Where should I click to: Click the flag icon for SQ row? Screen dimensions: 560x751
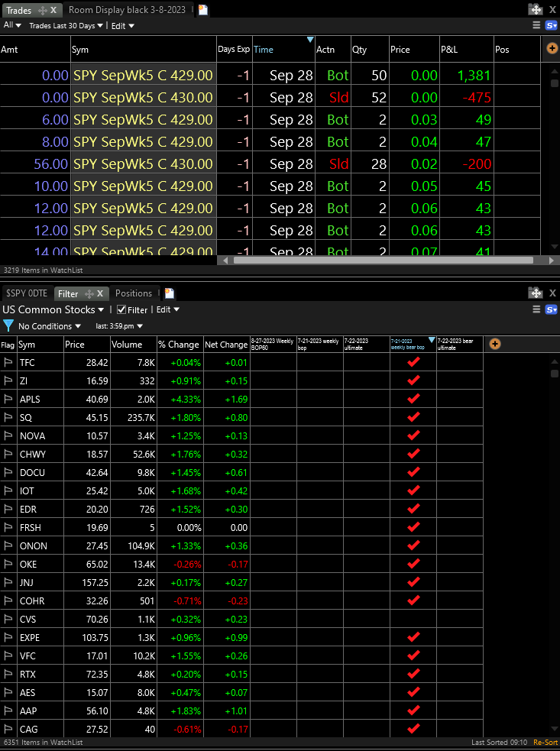[8, 418]
